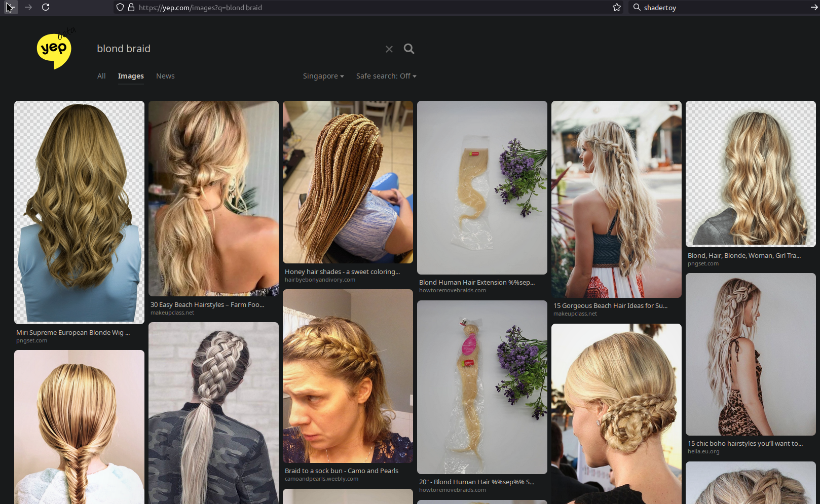Open the Singapore region dropdown
This screenshot has height=504, width=820.
[x=323, y=76]
